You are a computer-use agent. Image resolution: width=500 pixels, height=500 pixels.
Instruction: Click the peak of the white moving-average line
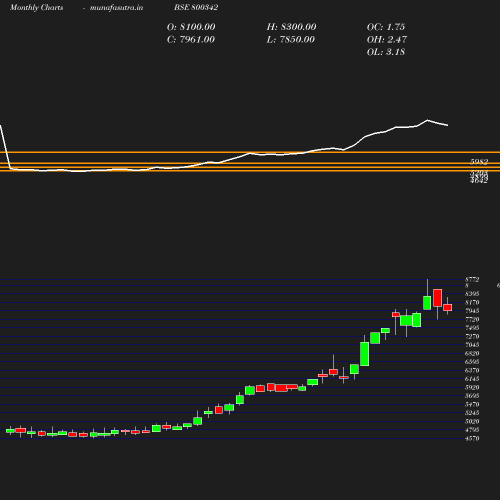point(428,120)
